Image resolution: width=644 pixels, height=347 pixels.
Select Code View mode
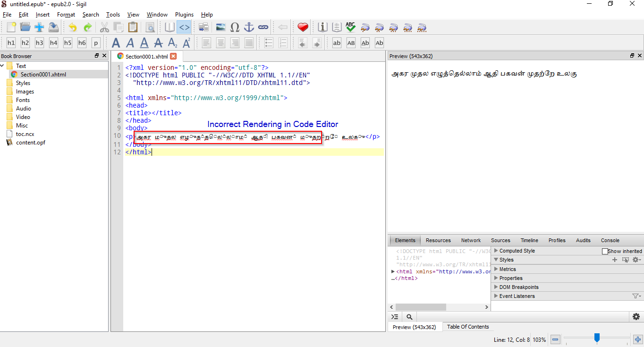pos(184,27)
